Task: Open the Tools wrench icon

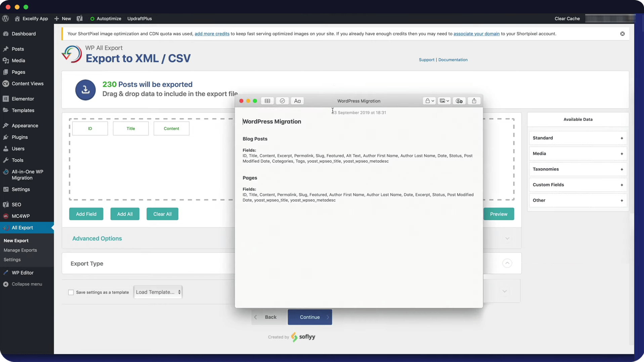Action: pos(6,160)
